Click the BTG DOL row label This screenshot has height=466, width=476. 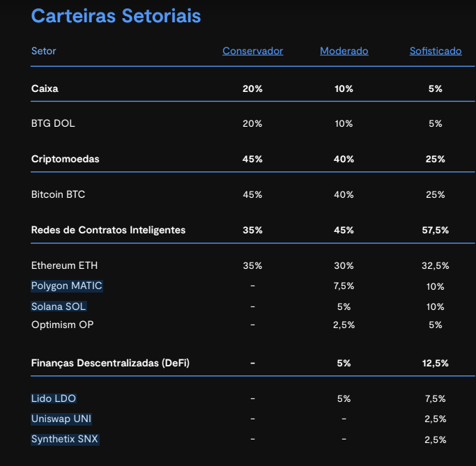[x=53, y=123]
